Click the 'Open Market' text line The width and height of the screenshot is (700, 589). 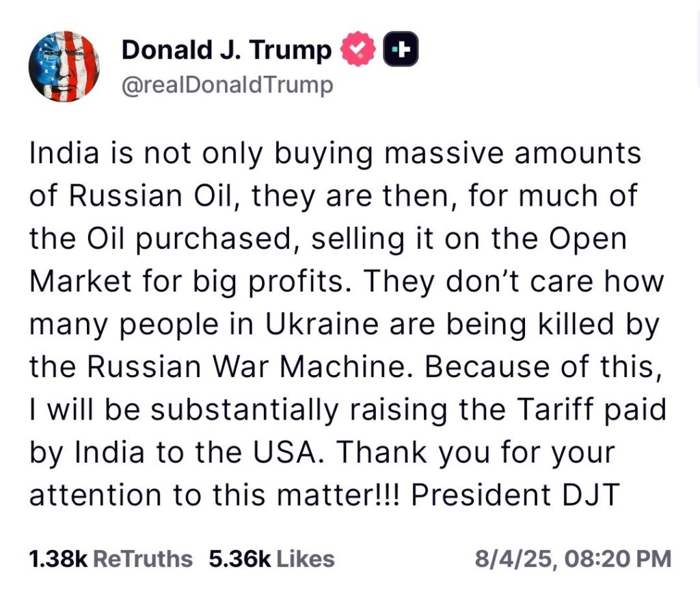[x=328, y=240]
